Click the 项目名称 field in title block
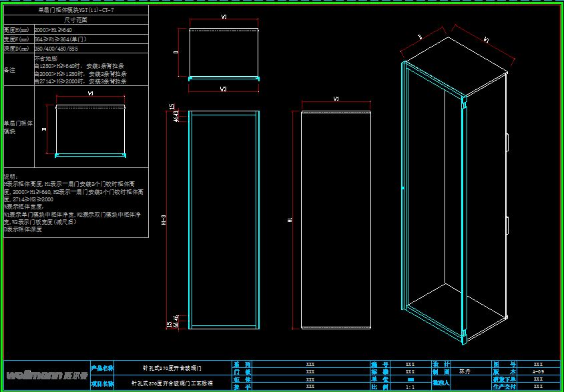 (102, 384)
